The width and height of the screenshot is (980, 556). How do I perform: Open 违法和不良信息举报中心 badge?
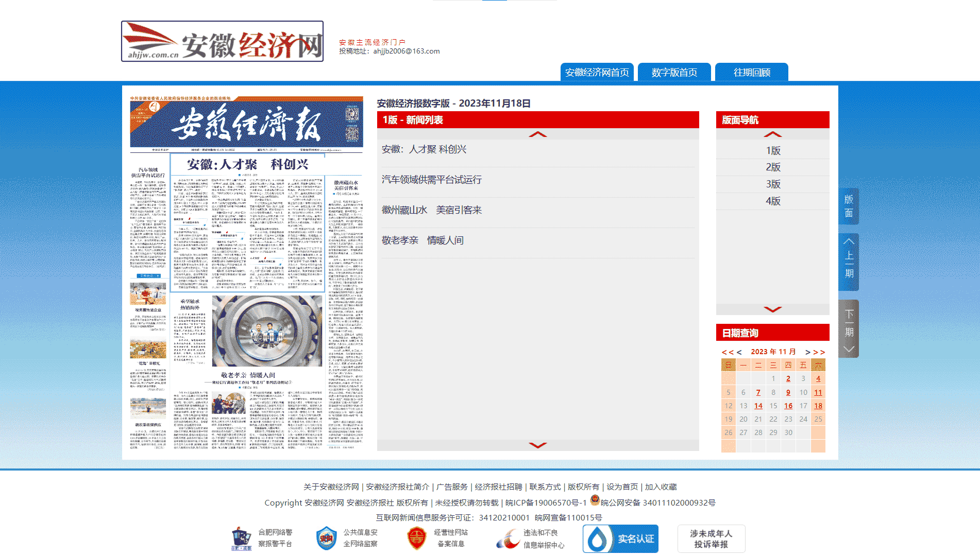[530, 538]
